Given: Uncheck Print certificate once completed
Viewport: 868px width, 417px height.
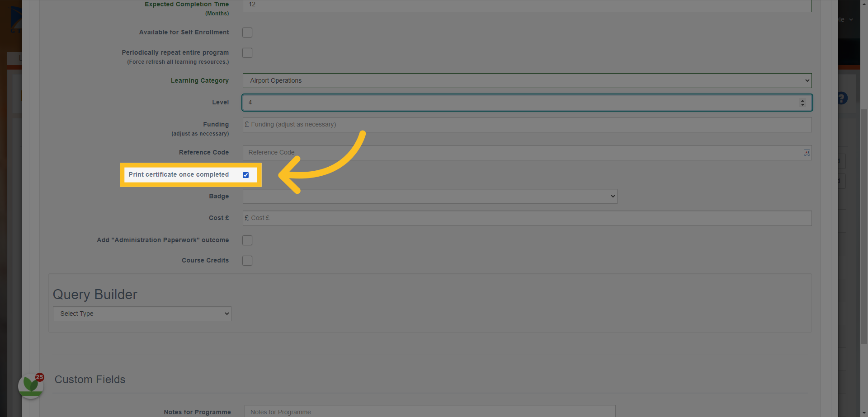Looking at the screenshot, I should (245, 175).
